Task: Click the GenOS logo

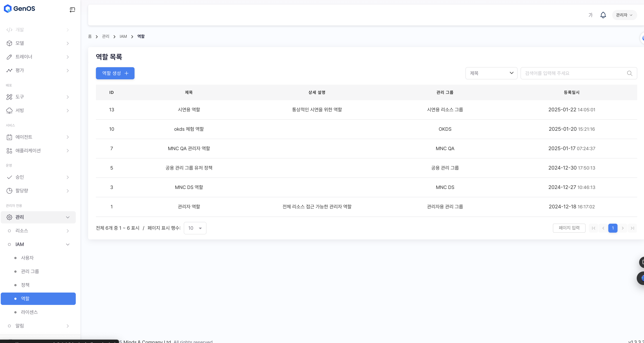Action: tap(19, 8)
